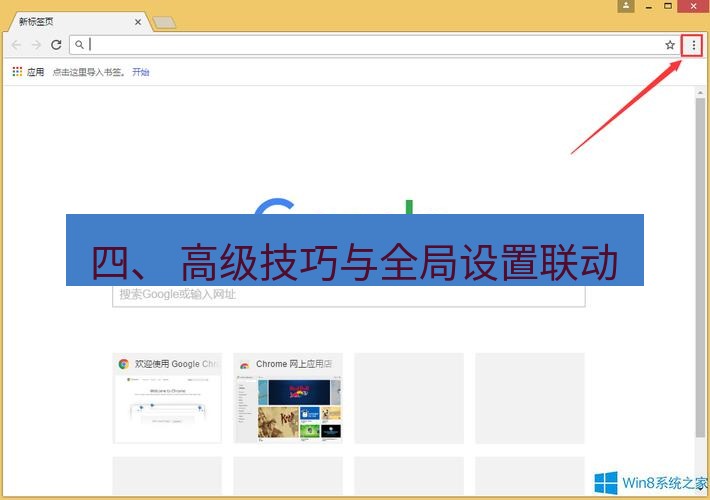Close the 新标签页 tab
This screenshot has width=710, height=500.
(138, 21)
